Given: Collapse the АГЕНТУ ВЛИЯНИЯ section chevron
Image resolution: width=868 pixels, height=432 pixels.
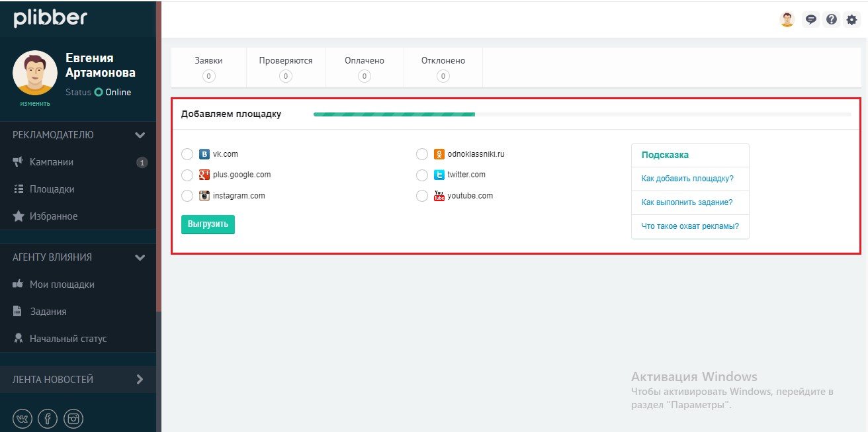Looking at the screenshot, I should pyautogui.click(x=140, y=257).
